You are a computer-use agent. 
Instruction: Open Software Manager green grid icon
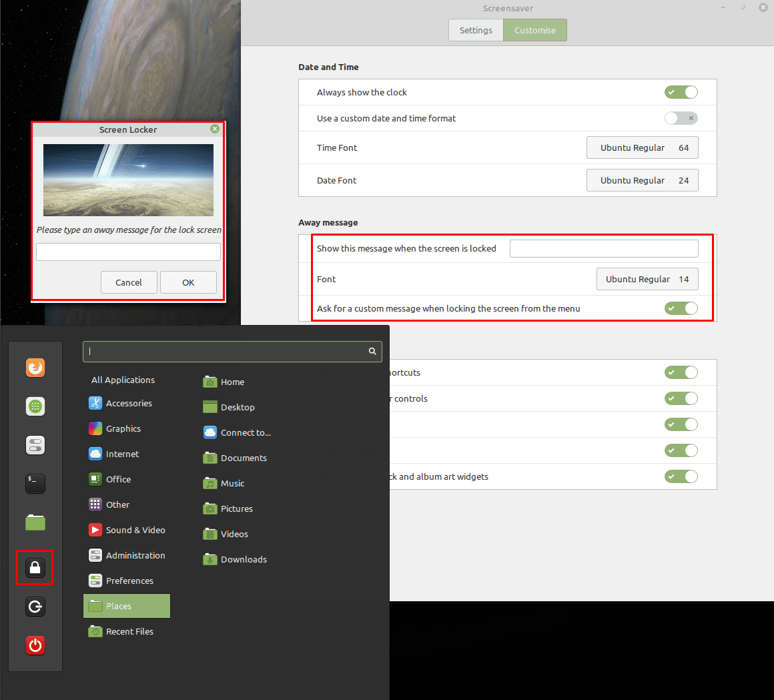(35, 406)
